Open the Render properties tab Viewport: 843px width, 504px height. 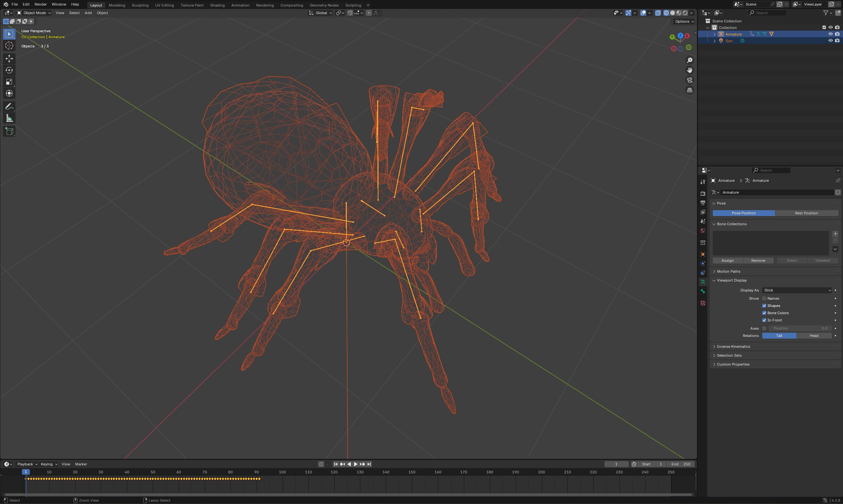click(x=702, y=193)
